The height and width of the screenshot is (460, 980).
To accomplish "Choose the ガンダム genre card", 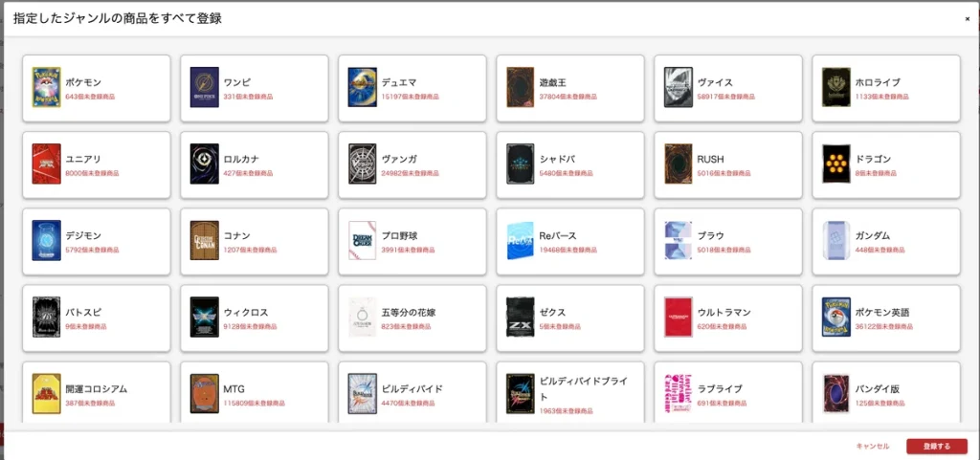I will (885, 241).
